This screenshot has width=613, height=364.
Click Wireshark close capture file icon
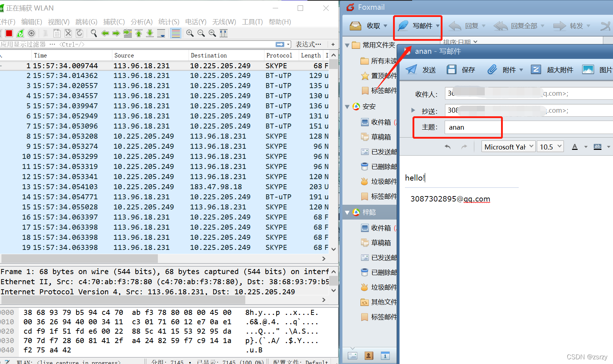(68, 33)
